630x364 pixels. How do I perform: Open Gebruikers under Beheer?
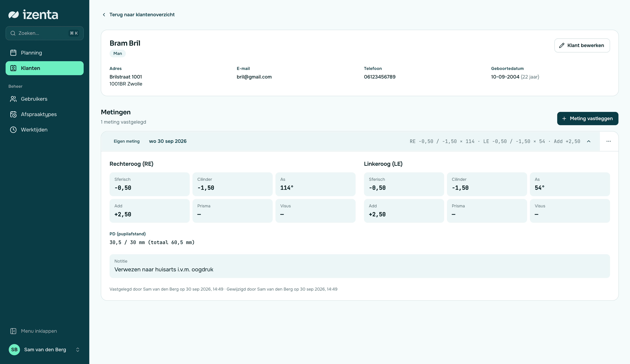pos(44,99)
